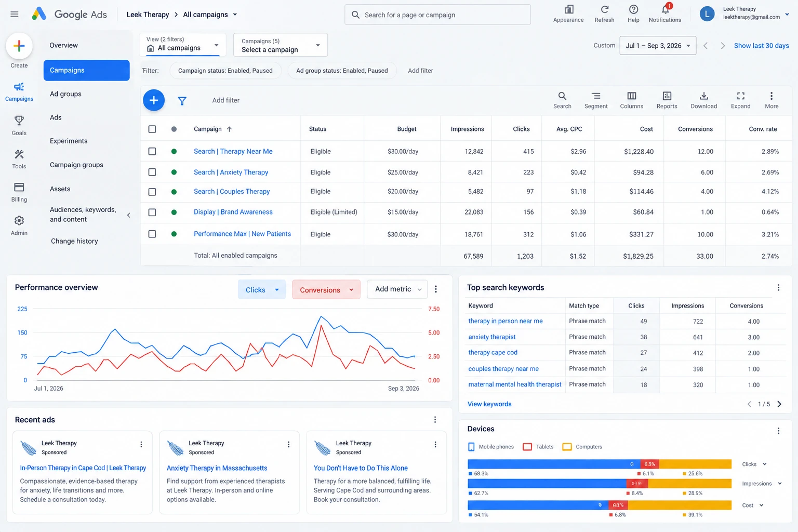Open the More table options
The height and width of the screenshot is (532, 798).
pyautogui.click(x=772, y=100)
